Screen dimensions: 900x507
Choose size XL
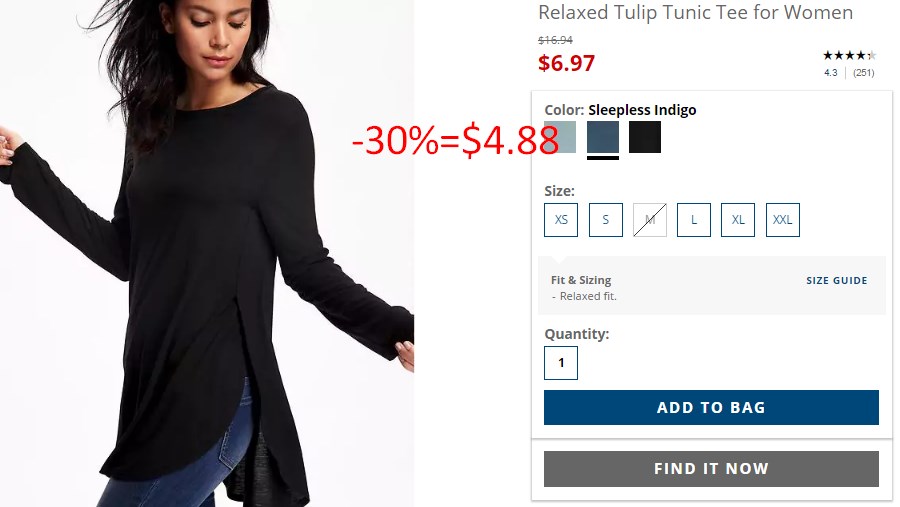click(x=738, y=220)
